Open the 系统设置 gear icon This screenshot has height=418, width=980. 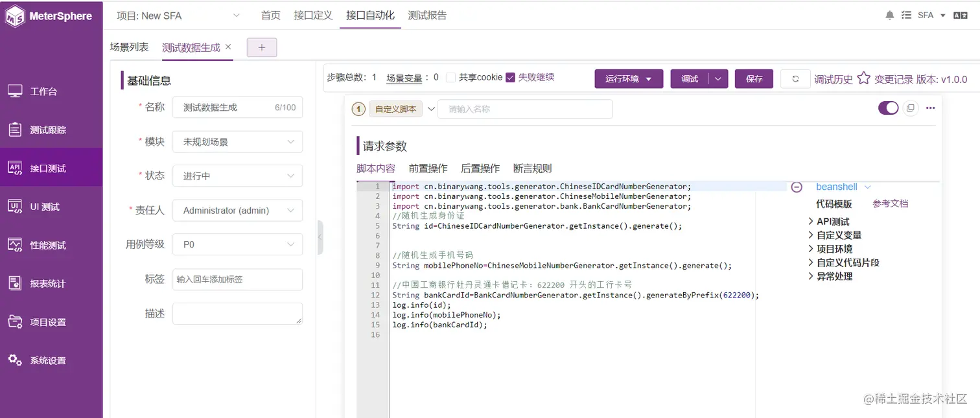15,360
